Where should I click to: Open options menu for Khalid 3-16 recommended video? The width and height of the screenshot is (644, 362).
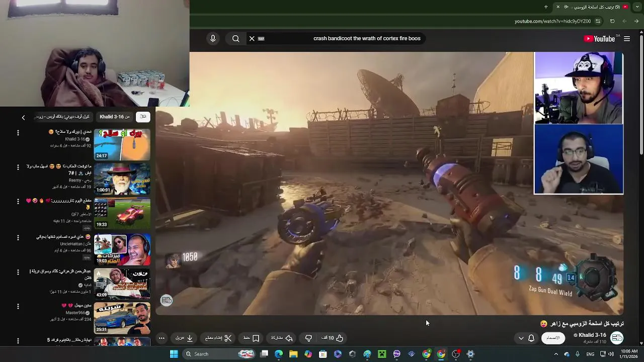click(18, 133)
